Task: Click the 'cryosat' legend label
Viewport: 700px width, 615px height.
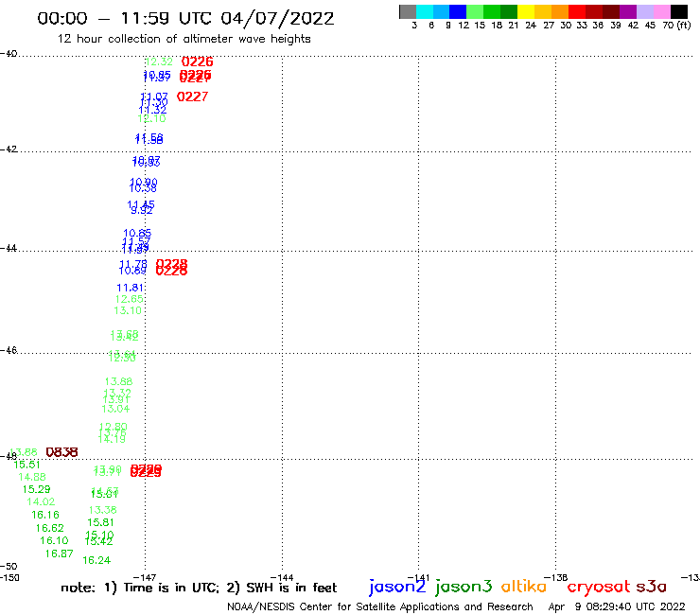Action: (x=599, y=587)
